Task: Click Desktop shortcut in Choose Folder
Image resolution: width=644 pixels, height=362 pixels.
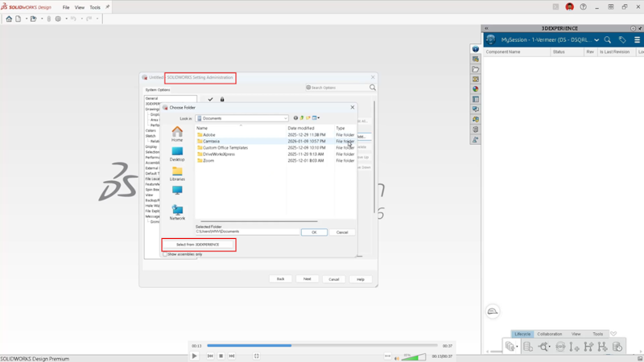Action: pos(177,154)
